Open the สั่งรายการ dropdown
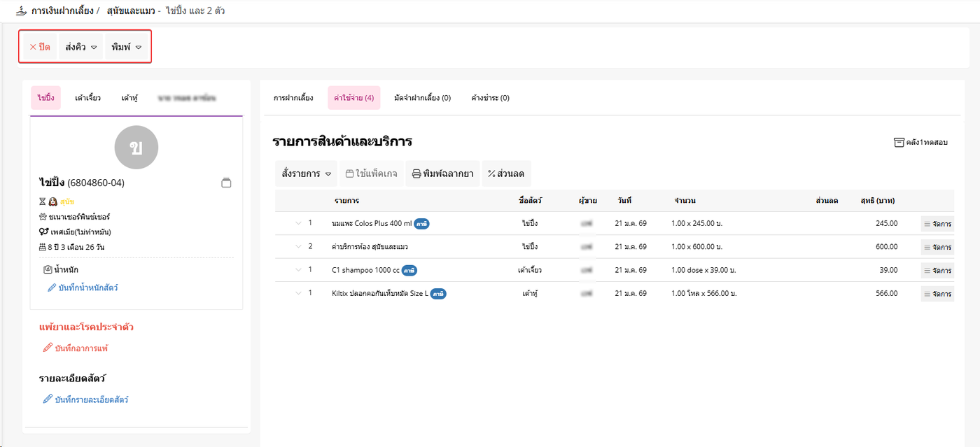Viewport: 980px width, 447px height. [306, 173]
